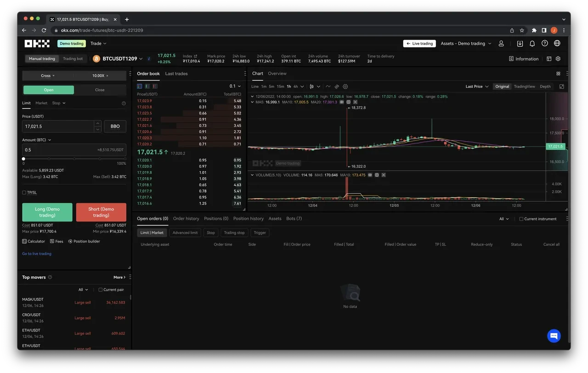
Task: Toggle VOLUME indicator visibility eye
Action: (370, 175)
